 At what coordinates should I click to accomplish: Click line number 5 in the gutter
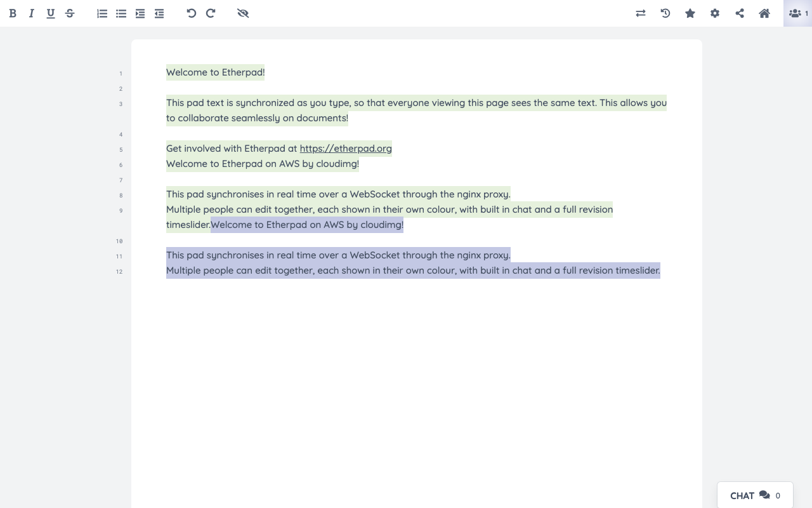pos(121,150)
